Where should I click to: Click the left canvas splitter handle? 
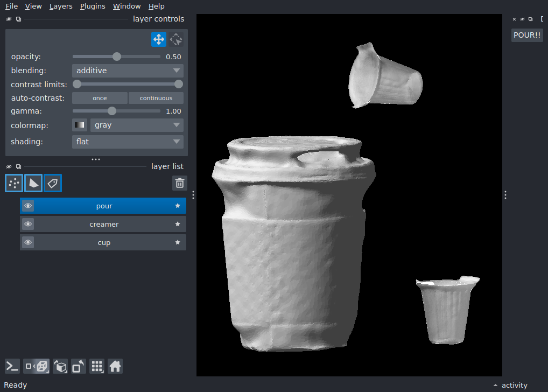coord(193,195)
